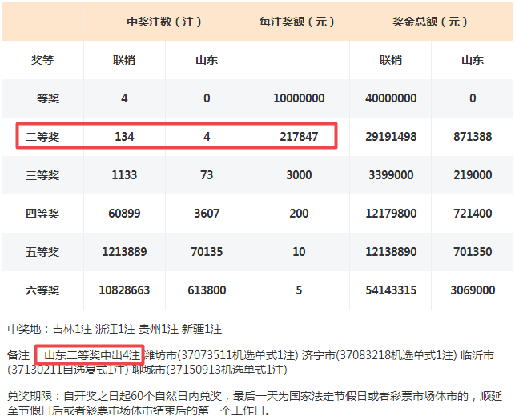This screenshot has width=515, height=420.
Task: Click the 奖等 header cell
Action: point(42,60)
